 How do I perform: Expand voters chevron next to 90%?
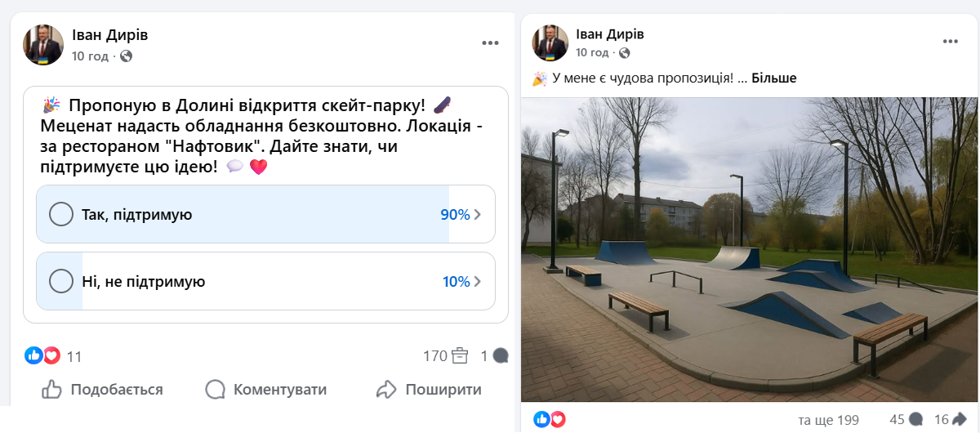click(479, 215)
